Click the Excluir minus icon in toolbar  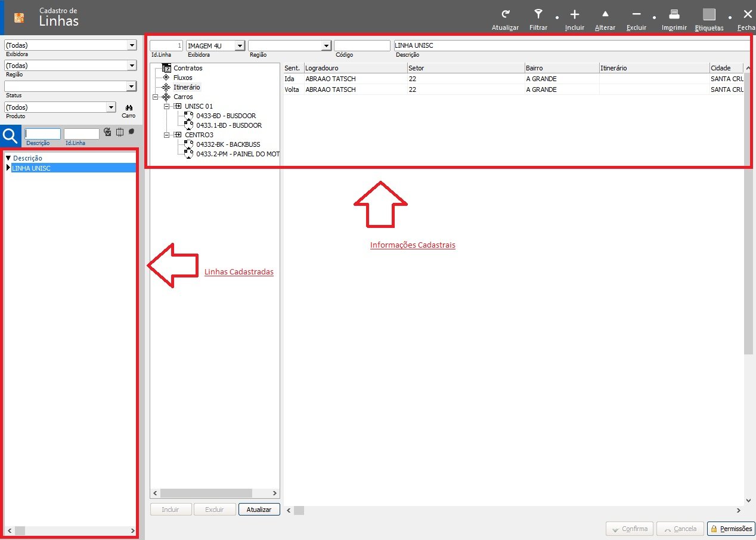636,15
